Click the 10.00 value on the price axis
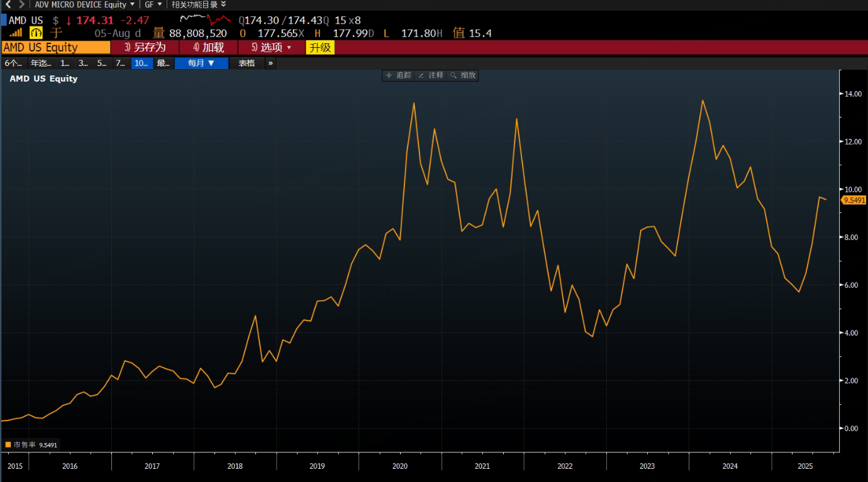This screenshot has width=868, height=482. point(853,190)
